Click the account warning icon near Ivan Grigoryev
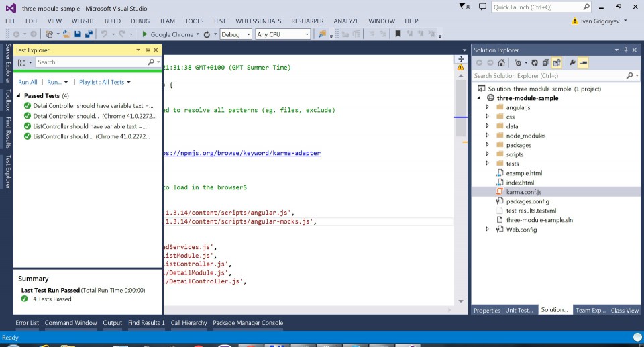The width and height of the screenshot is (644, 347). (x=575, y=21)
